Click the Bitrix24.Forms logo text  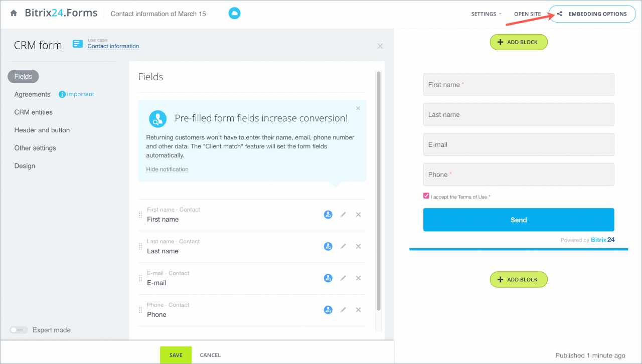coord(61,13)
